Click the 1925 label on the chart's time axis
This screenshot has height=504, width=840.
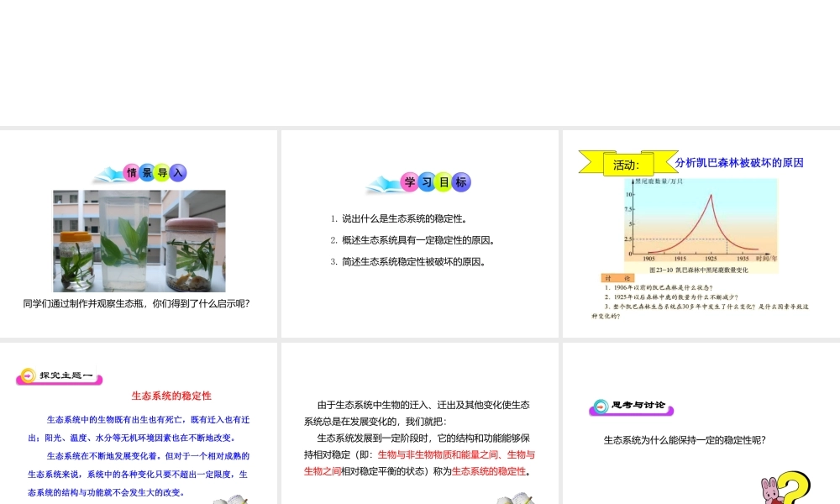[711, 259]
